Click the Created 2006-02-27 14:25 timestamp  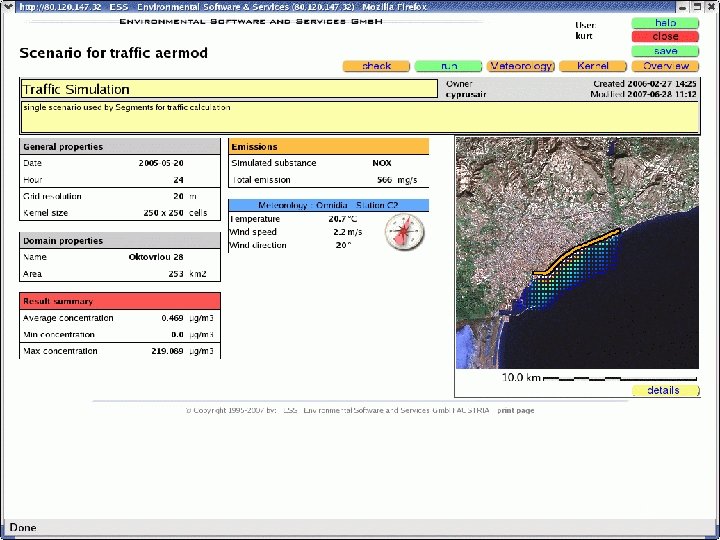645,84
